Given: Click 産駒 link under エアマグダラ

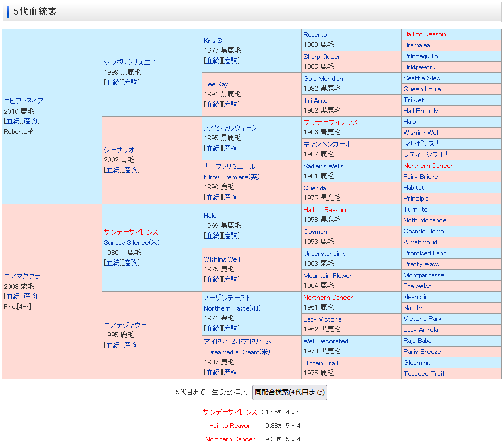Looking at the screenshot, I should click(x=31, y=296).
